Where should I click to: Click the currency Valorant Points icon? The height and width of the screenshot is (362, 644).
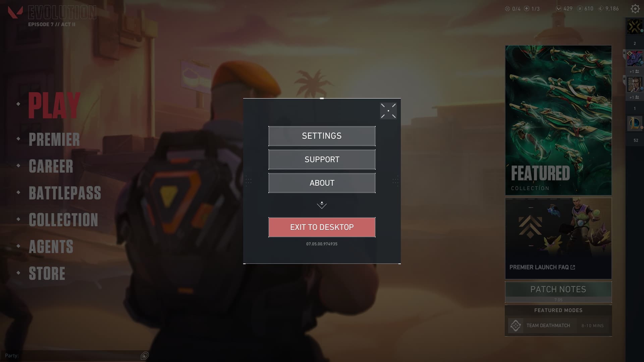(558, 9)
